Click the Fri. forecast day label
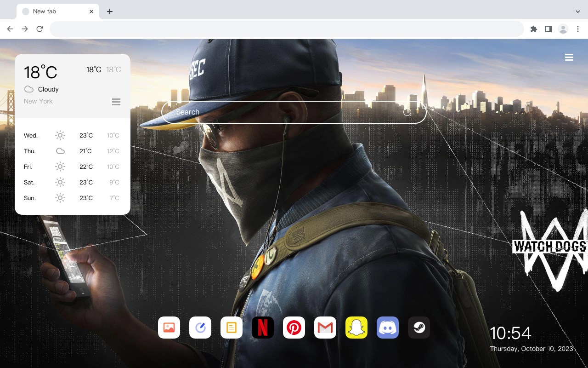This screenshot has width=588, height=368. 28,167
